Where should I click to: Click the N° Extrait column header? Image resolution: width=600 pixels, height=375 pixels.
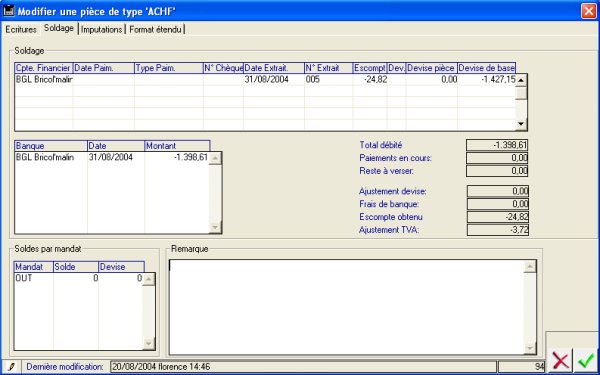pos(329,68)
